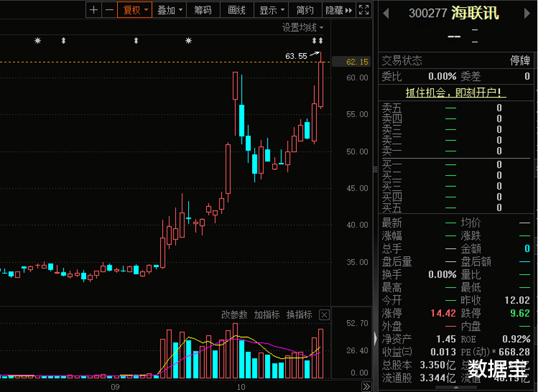Image resolution: width=538 pixels, height=392 pixels.
Task: Click the minus zoom-out chart button
Action: pos(109,10)
